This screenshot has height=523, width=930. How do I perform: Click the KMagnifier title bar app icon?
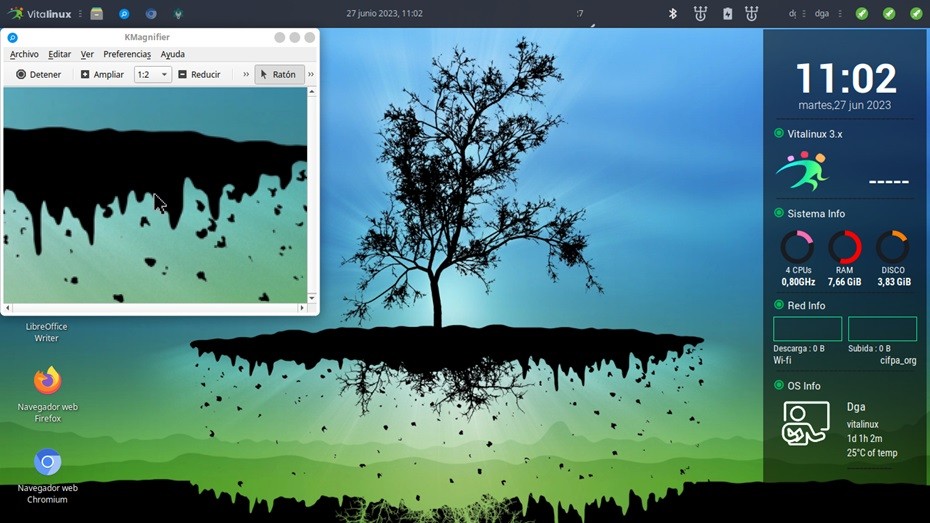pos(12,37)
